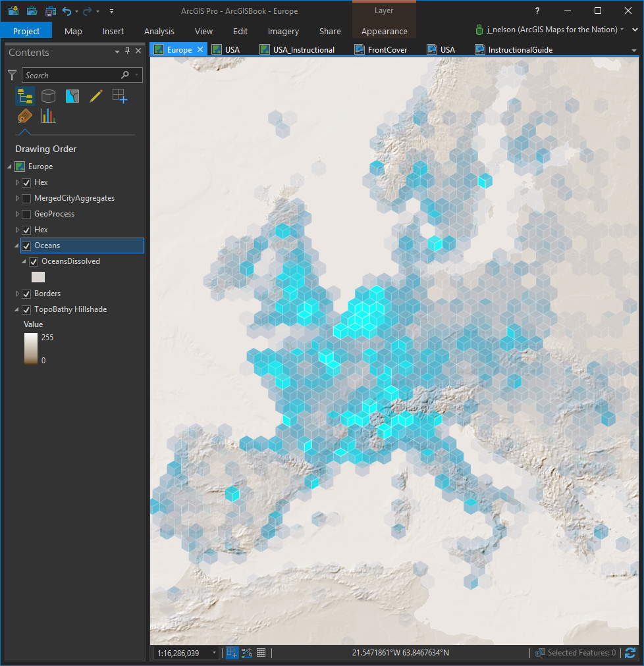Collapse the OceansDissolved legend
Image resolution: width=644 pixels, height=666 pixels.
pyautogui.click(x=24, y=262)
